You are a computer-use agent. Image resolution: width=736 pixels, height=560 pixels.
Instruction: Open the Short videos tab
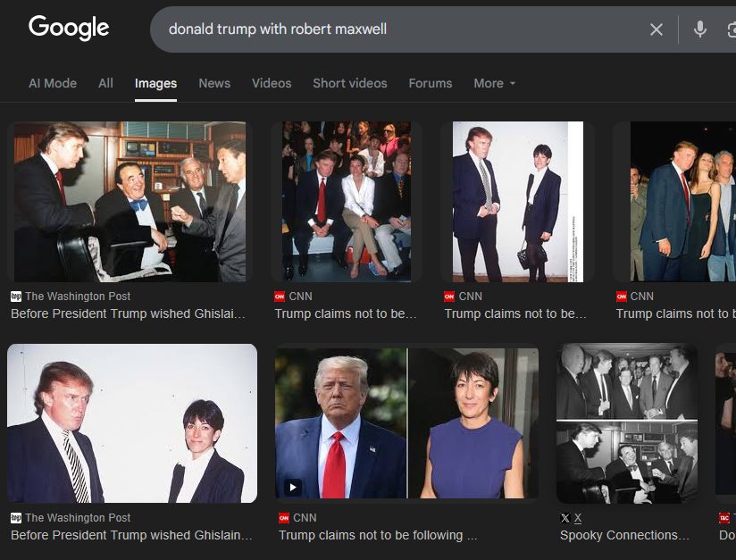tap(350, 83)
